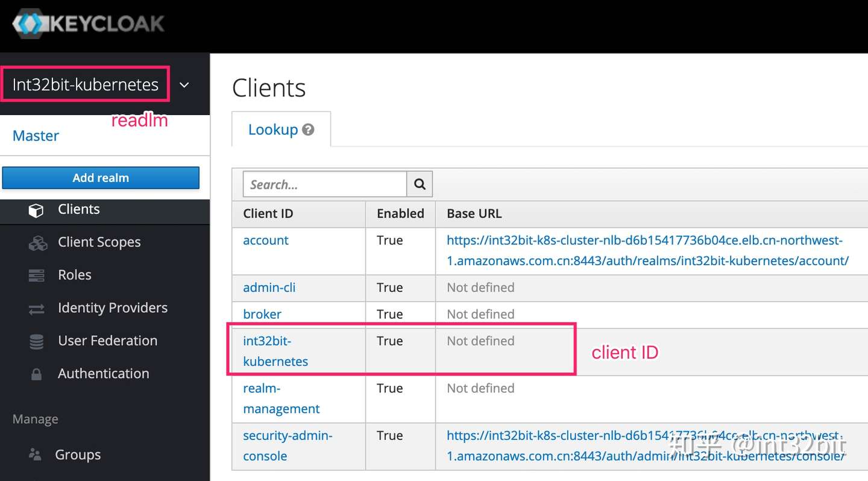Click the Client Scopes cubes icon

click(x=37, y=243)
